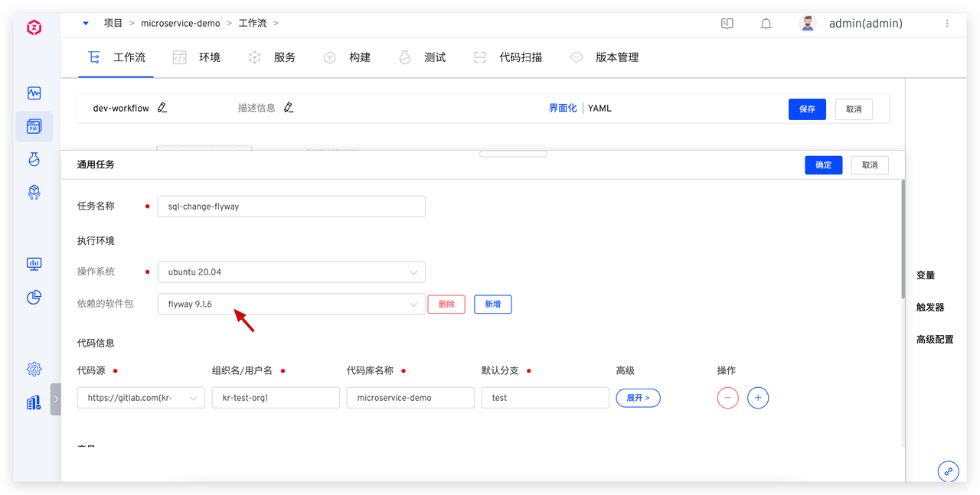Image resolution: width=980 pixels, height=495 pixels.
Task: Switch to the 服务 tab
Action: click(x=272, y=57)
